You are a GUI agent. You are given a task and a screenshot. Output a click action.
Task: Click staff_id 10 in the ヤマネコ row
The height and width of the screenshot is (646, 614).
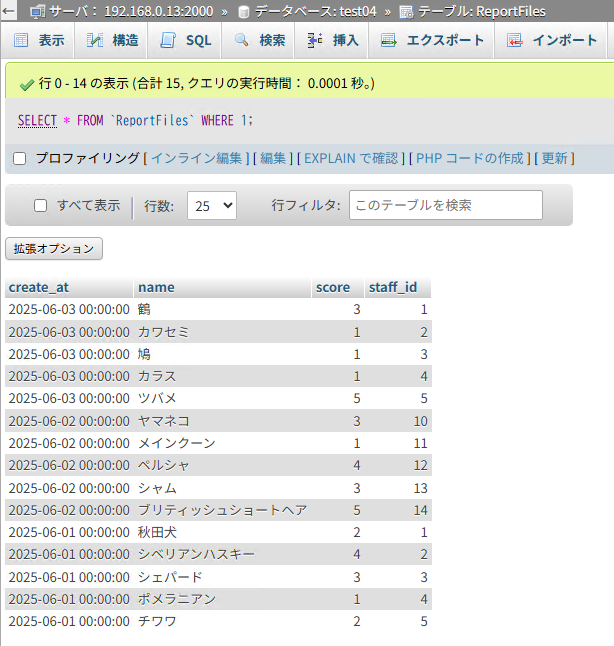tap(420, 421)
